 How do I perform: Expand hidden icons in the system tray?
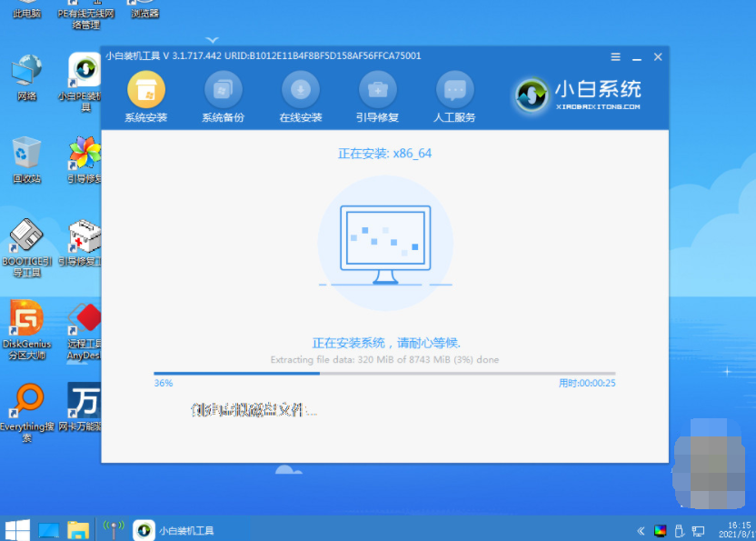click(639, 528)
